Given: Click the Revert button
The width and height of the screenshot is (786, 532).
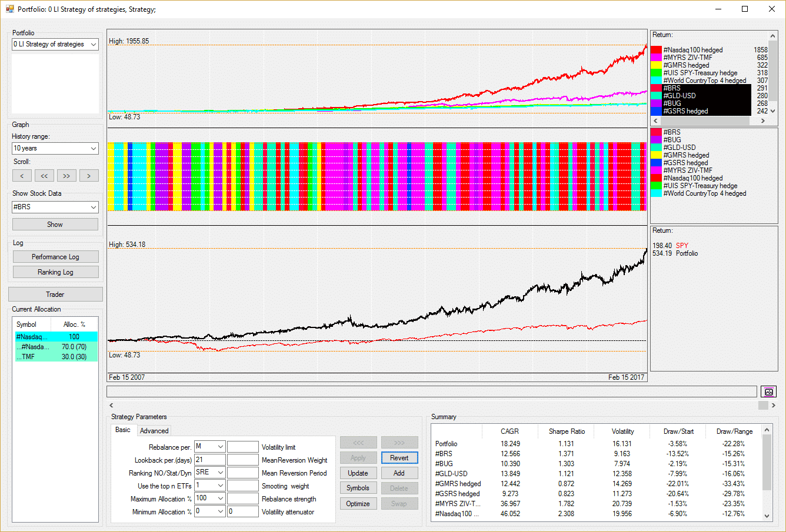Looking at the screenshot, I should click(399, 458).
